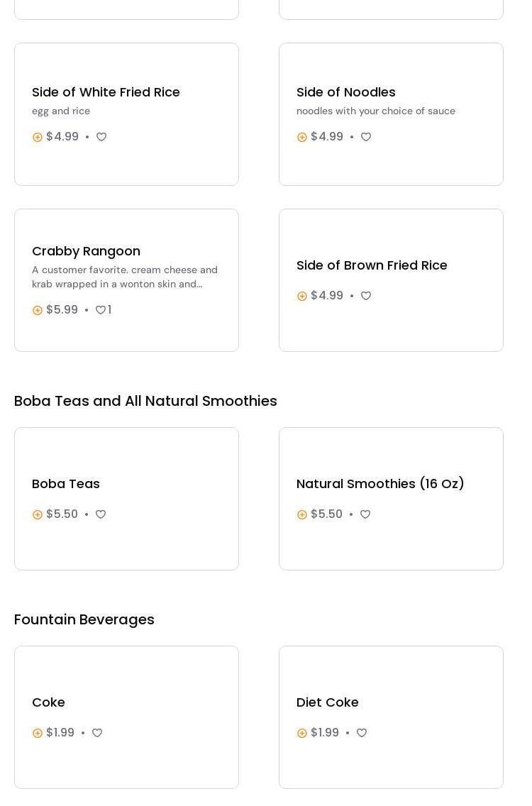532x806 pixels.
Task: Add Natural Smoothies (16 Oz) to order
Action: (302, 514)
